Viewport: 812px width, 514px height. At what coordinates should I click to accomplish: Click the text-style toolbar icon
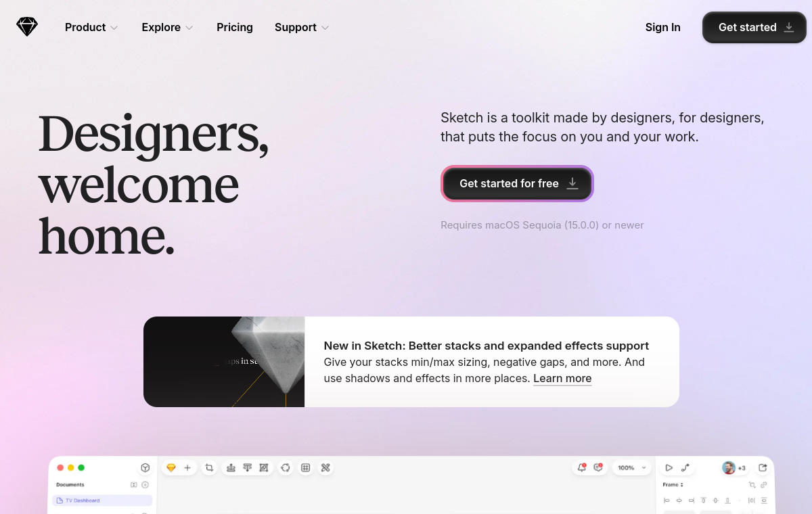point(248,467)
